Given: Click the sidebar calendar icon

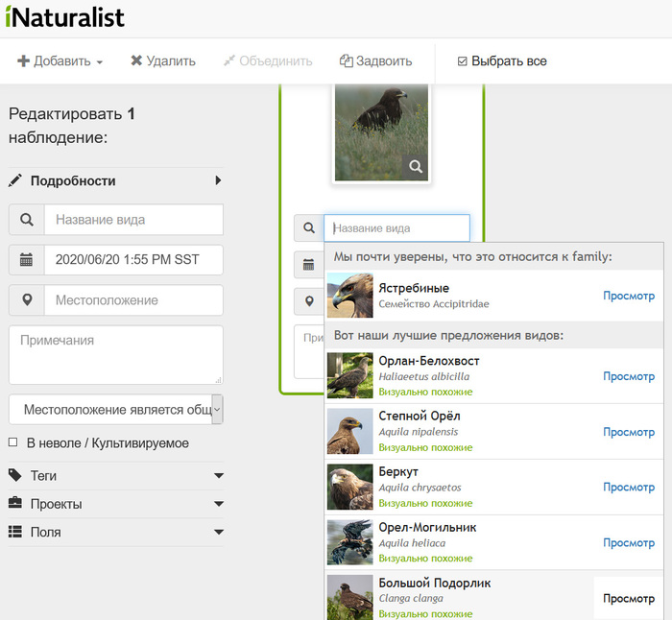Looking at the screenshot, I should click(27, 260).
